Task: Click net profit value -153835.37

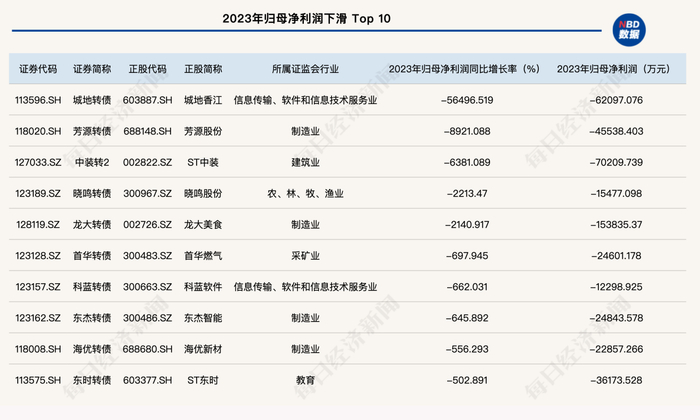Action: point(616,225)
